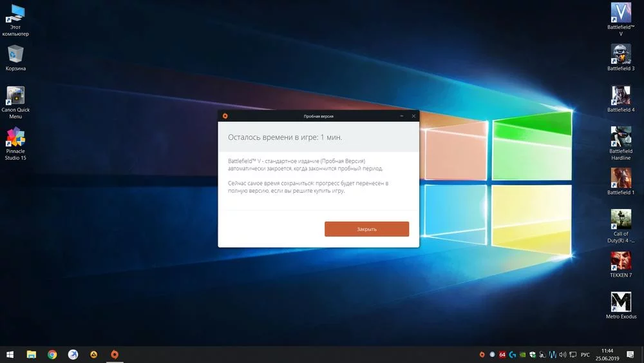Select TEKKEN 7 desktop shortcut

621,264
